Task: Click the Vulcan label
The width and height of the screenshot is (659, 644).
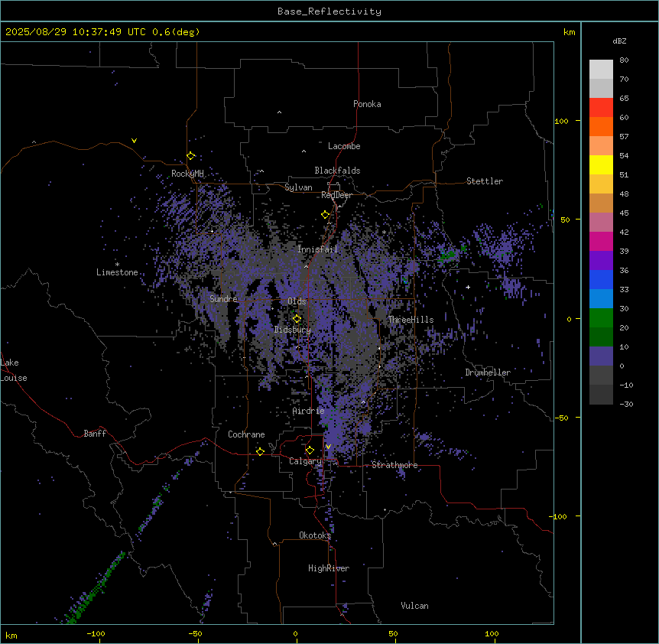Action: pyautogui.click(x=414, y=606)
